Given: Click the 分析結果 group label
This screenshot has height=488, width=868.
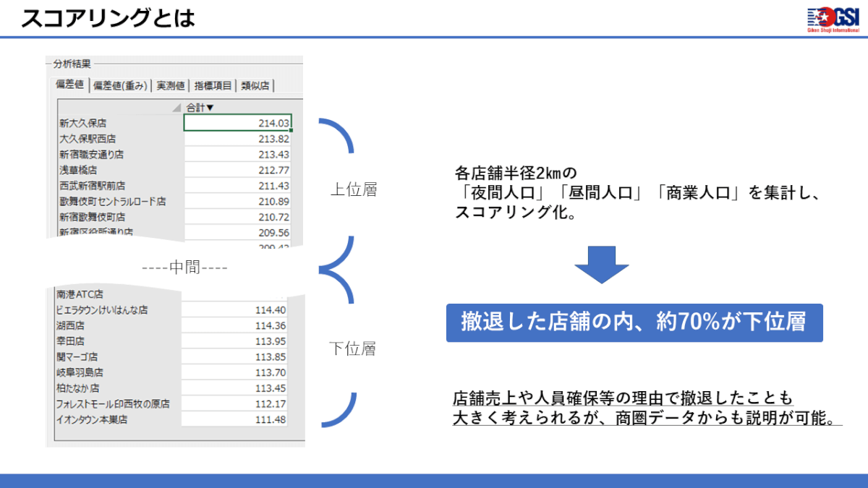Looking at the screenshot, I should 72,64.
